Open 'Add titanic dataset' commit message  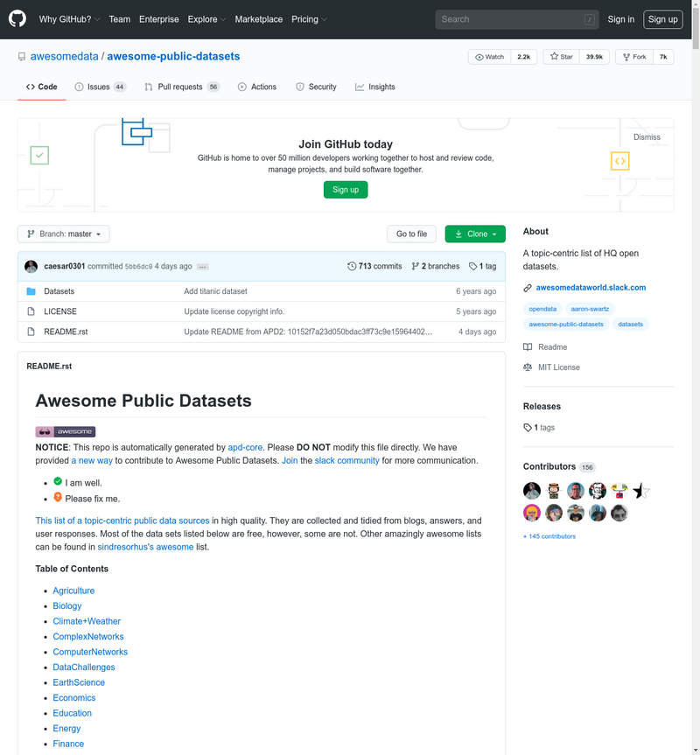click(215, 291)
